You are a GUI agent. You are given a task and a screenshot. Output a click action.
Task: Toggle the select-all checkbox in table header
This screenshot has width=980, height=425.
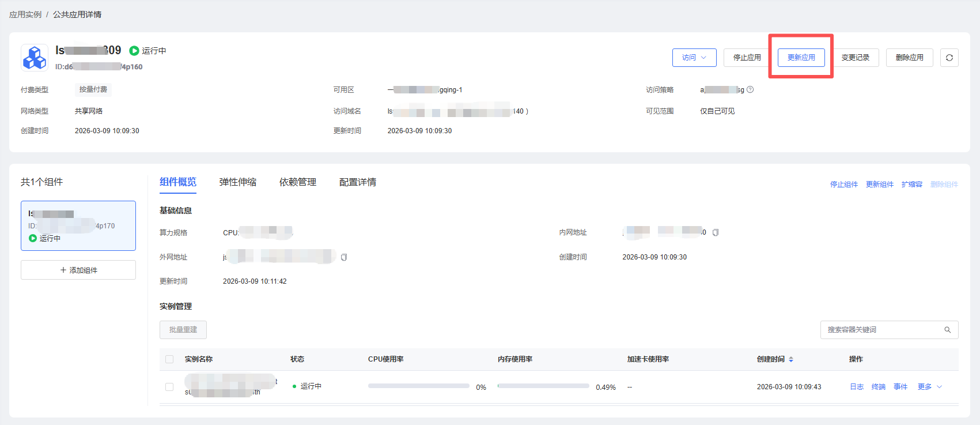coord(169,359)
